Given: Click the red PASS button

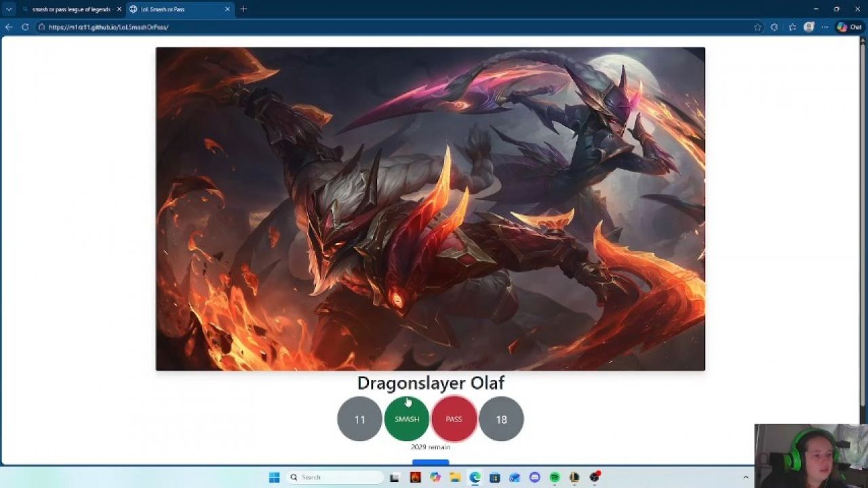Looking at the screenshot, I should point(454,419).
